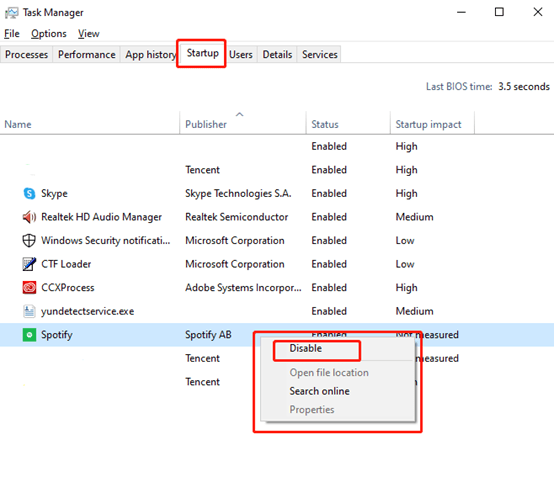
Task: Select the Windows Security notification entry
Action: [x=106, y=241]
